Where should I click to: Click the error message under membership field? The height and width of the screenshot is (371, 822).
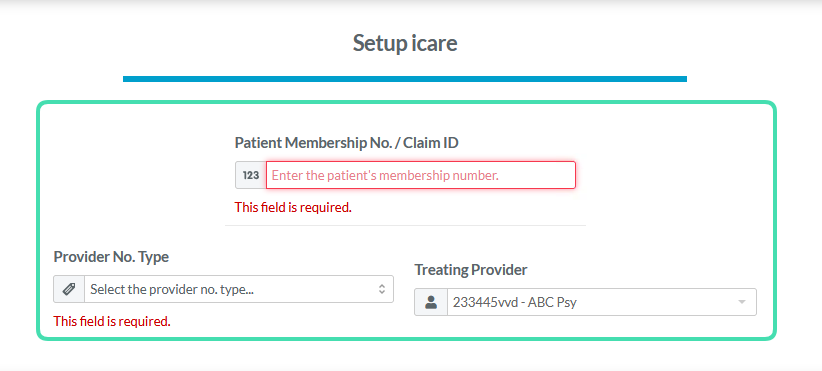tap(293, 208)
